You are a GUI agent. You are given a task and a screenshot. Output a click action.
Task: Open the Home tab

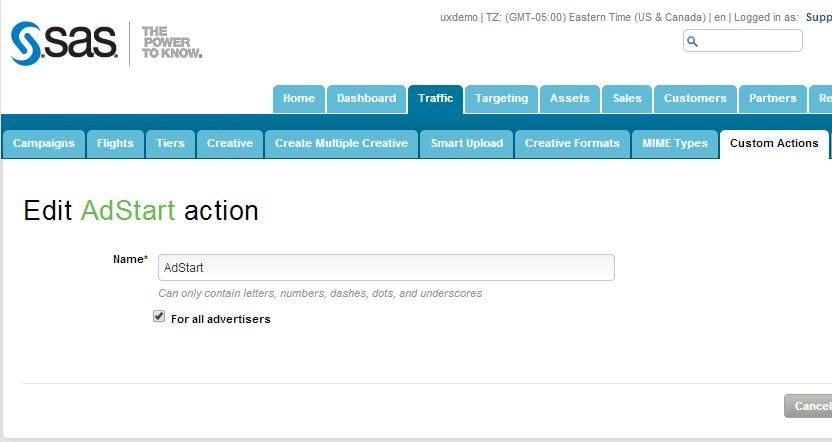(x=298, y=99)
